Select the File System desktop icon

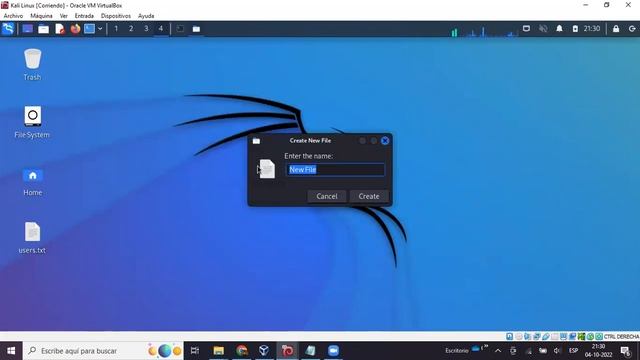32,122
